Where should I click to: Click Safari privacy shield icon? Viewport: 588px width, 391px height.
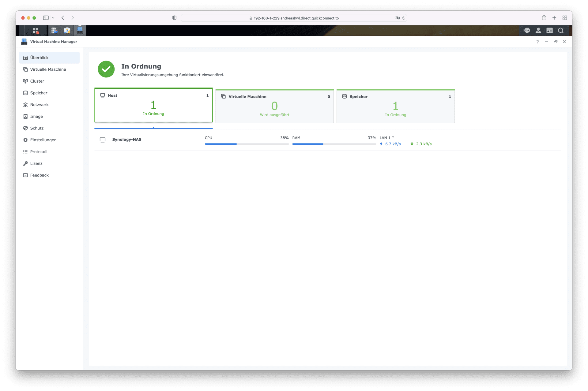click(174, 18)
